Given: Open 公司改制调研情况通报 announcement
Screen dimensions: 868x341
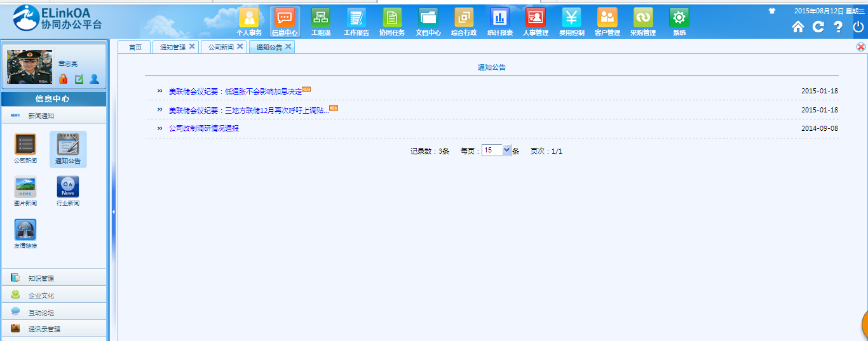Looking at the screenshot, I should [x=203, y=128].
